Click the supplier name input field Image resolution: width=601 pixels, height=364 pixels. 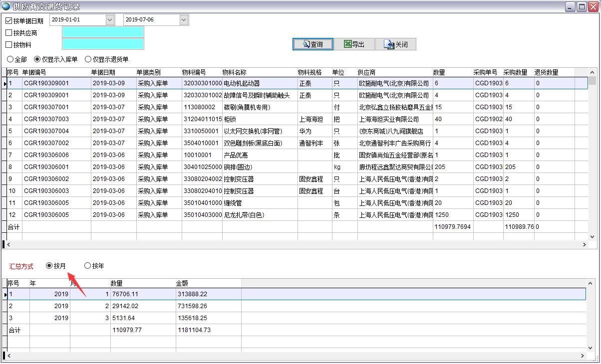click(102, 31)
